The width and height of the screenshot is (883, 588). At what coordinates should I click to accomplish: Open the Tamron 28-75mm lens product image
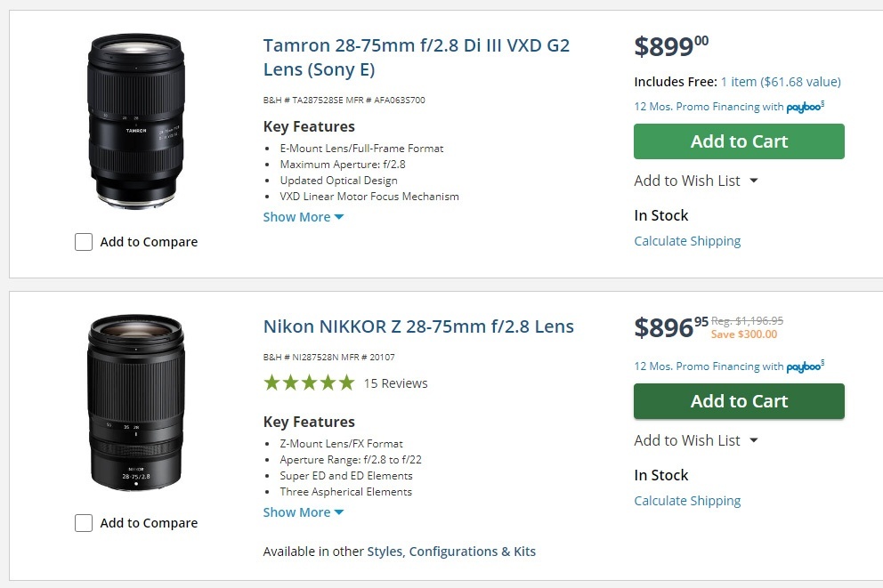click(135, 121)
